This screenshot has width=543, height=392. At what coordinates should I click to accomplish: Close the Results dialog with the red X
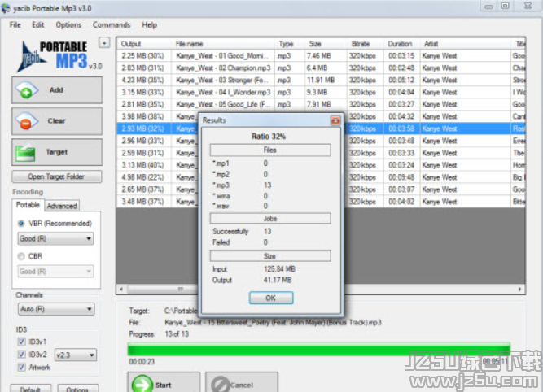(x=335, y=120)
